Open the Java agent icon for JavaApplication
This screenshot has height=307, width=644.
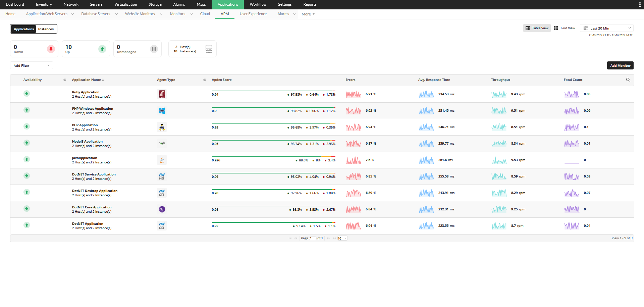[x=162, y=160]
